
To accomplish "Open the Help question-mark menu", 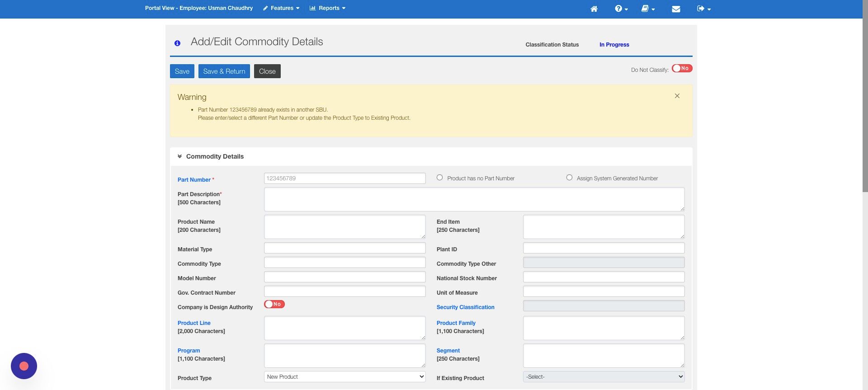I will (621, 9).
